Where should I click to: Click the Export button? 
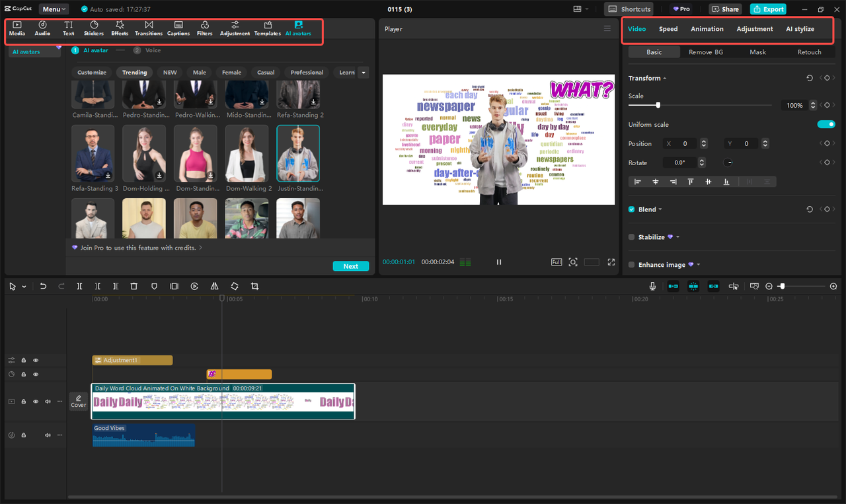click(767, 9)
